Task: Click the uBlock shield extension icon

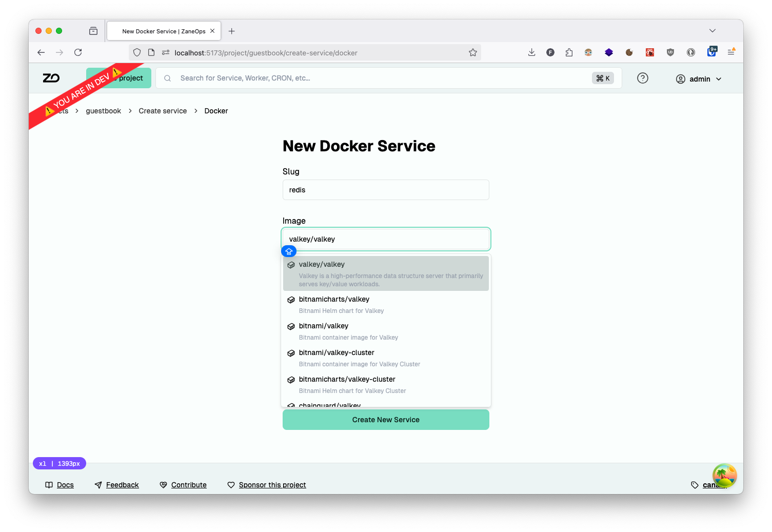Action: 670,52
